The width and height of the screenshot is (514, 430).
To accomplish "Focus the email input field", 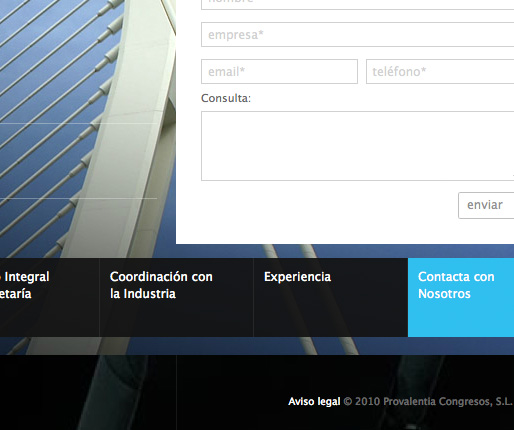I will (279, 72).
